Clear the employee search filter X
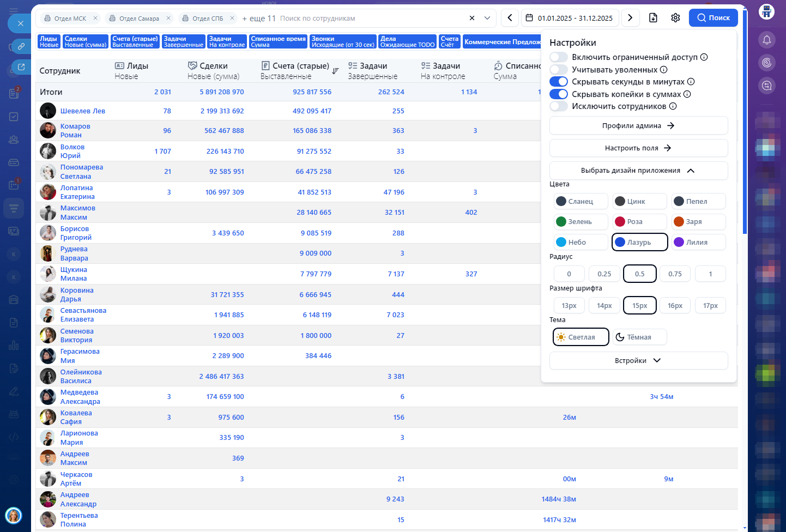The height and width of the screenshot is (532, 786). [x=472, y=18]
